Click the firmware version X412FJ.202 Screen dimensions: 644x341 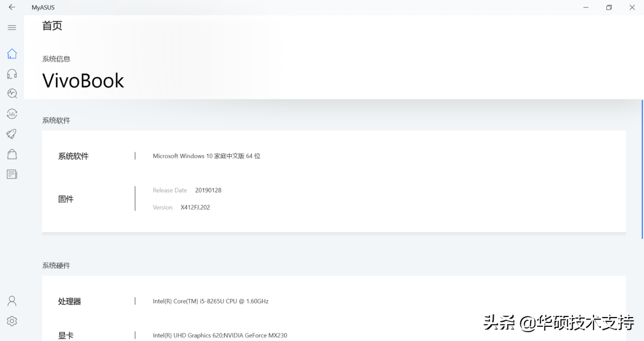[195, 208]
